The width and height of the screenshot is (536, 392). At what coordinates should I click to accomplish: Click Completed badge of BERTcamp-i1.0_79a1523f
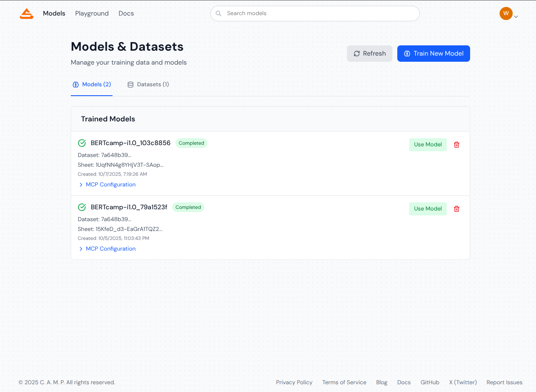coord(188,207)
